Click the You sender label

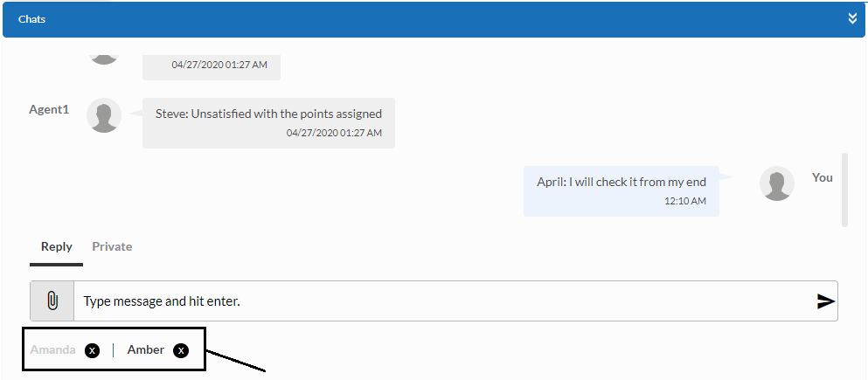point(823,177)
